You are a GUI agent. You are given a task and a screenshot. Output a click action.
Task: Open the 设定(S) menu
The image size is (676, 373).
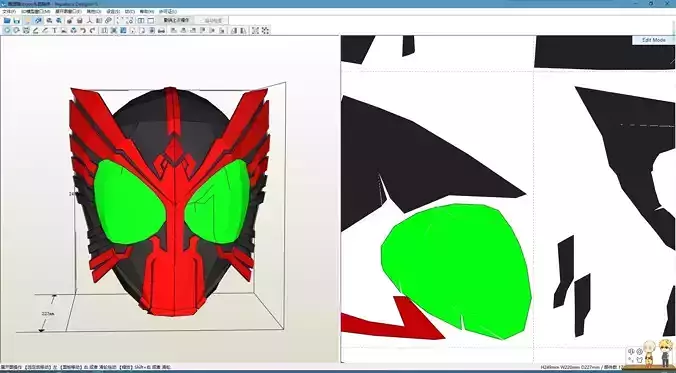point(113,12)
